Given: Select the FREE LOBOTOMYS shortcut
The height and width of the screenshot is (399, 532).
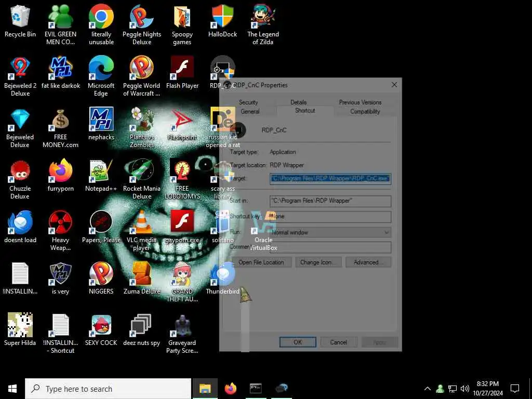Looking at the screenshot, I should tap(182, 179).
